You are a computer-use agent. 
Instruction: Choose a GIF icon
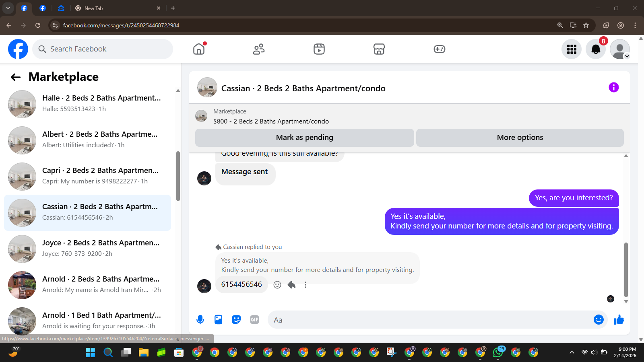click(x=254, y=320)
